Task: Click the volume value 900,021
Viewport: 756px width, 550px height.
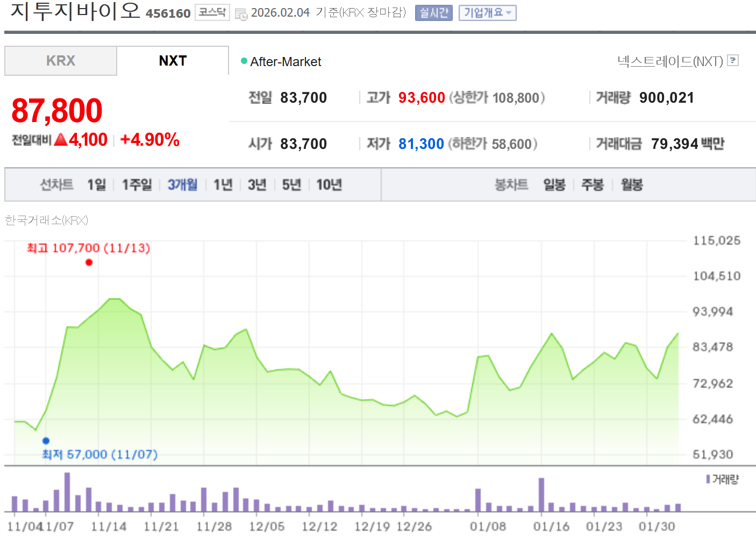Action: click(667, 98)
